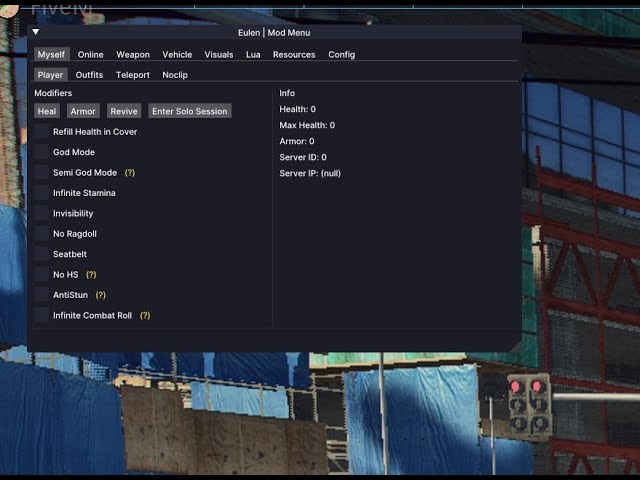Enable the Semi God Mode checkbox

pyautogui.click(x=42, y=172)
